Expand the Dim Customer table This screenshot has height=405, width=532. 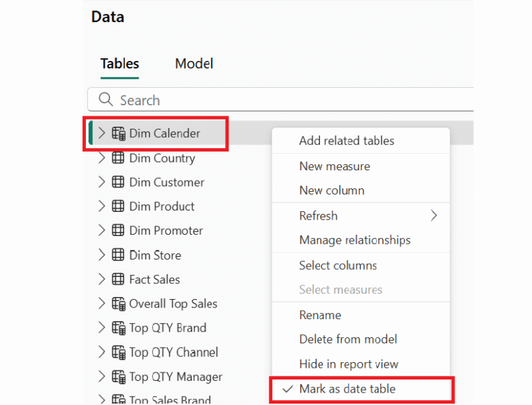pos(101,182)
